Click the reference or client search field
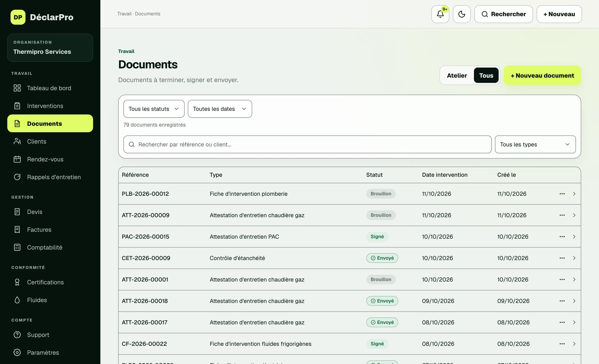 [x=307, y=144]
